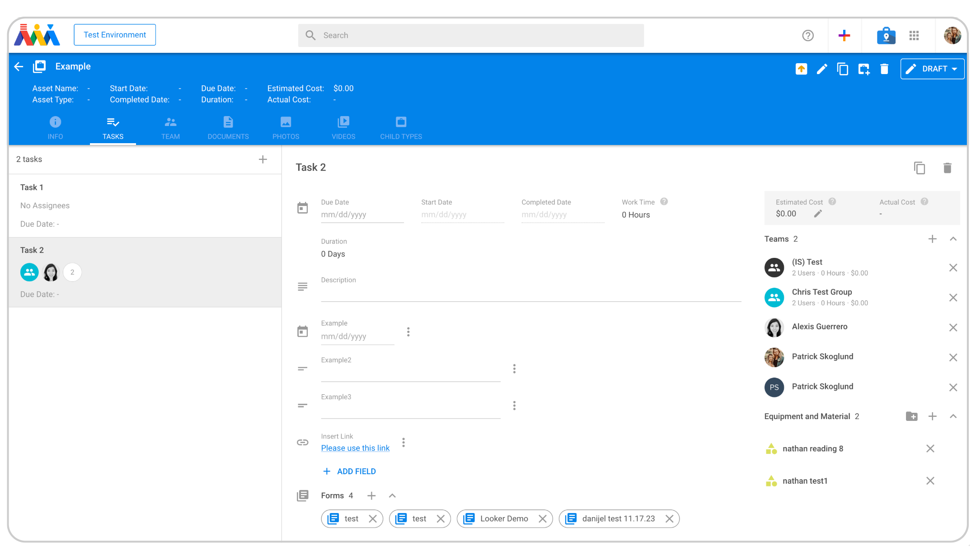
Task: Open the 'Please use this link' hyperlink
Action: click(355, 448)
